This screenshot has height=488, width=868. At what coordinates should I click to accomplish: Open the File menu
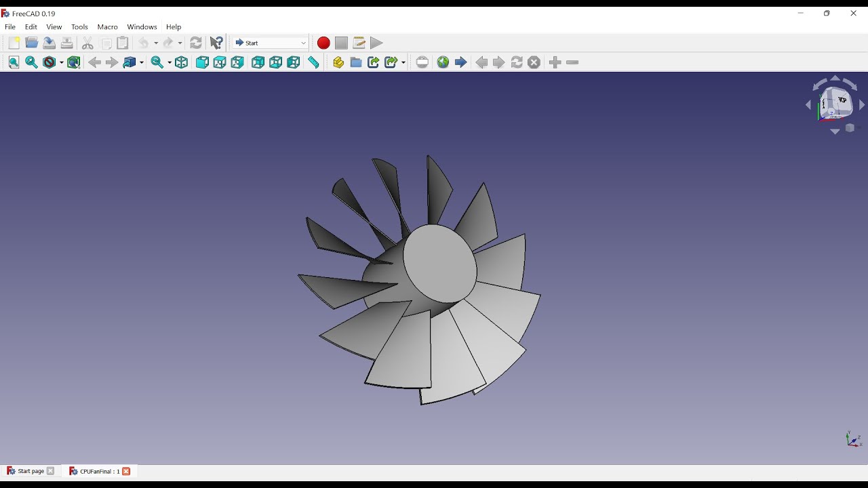(10, 27)
